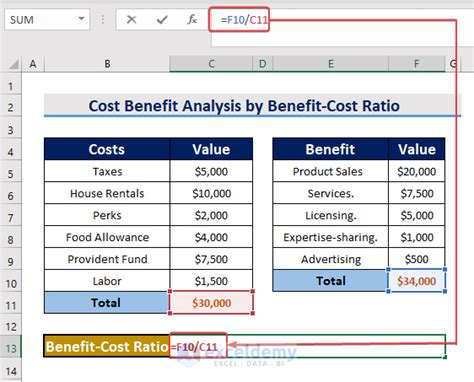The image size is (474, 382).
Task: Click the Select All corner triangle
Action: pyautogui.click(x=13, y=64)
